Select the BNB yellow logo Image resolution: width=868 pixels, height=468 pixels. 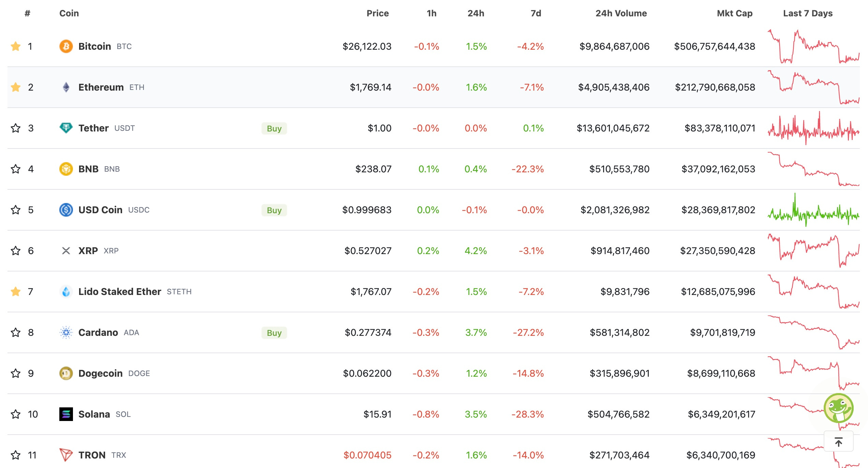[66, 169]
